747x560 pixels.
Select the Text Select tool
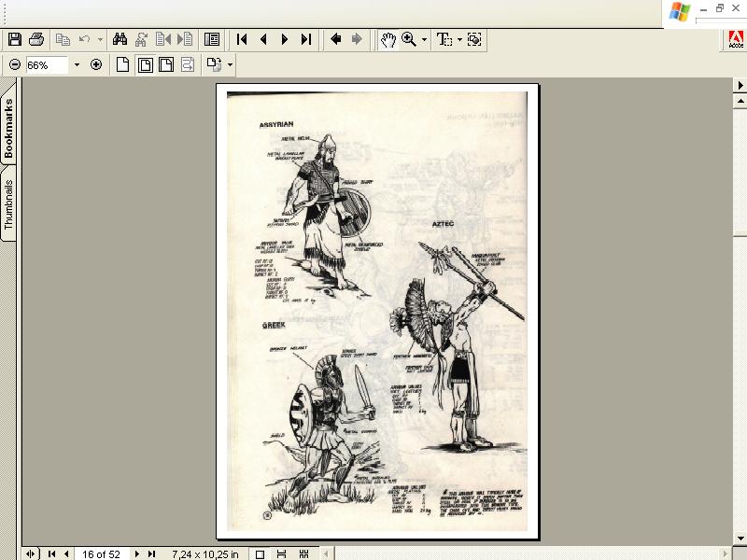click(x=444, y=39)
